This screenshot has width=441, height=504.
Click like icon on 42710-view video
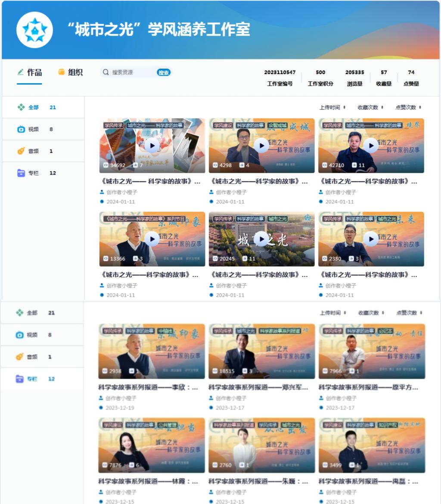354,165
